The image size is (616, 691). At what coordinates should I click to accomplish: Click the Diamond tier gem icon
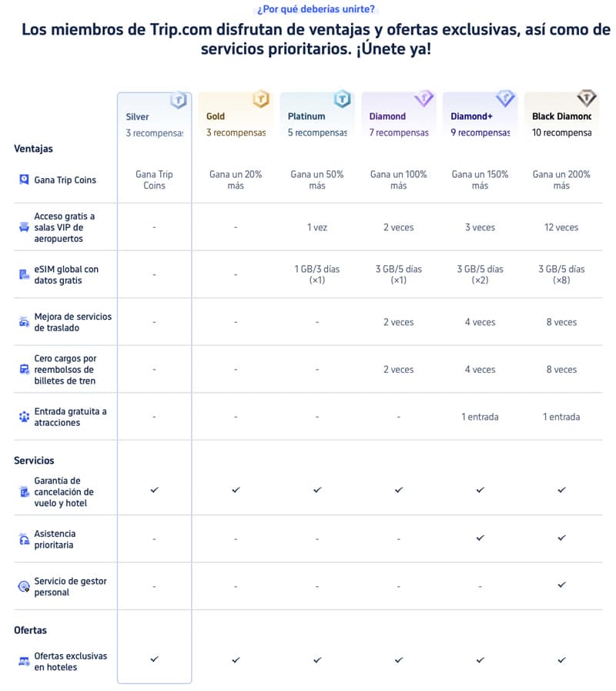(424, 99)
